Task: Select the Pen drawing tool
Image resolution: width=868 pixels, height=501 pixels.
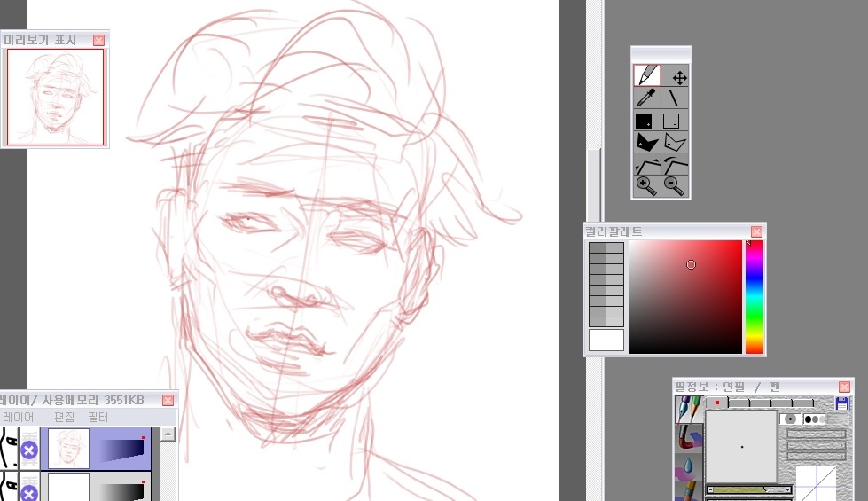Action: pyautogui.click(x=646, y=76)
